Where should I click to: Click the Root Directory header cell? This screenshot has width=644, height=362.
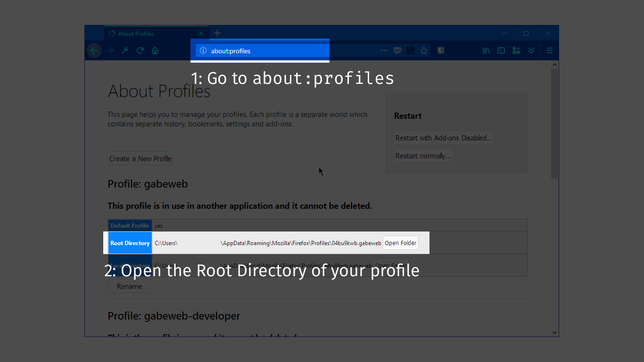[130, 243]
